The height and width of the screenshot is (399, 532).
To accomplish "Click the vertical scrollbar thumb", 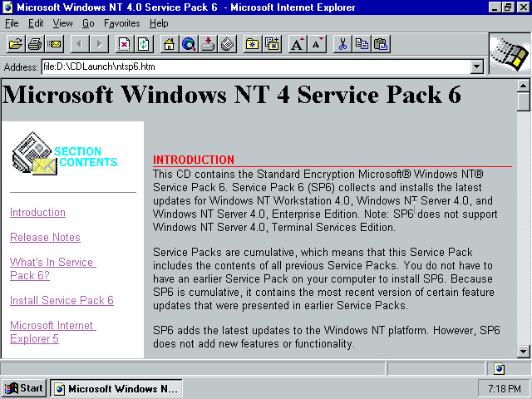I will coord(523,101).
